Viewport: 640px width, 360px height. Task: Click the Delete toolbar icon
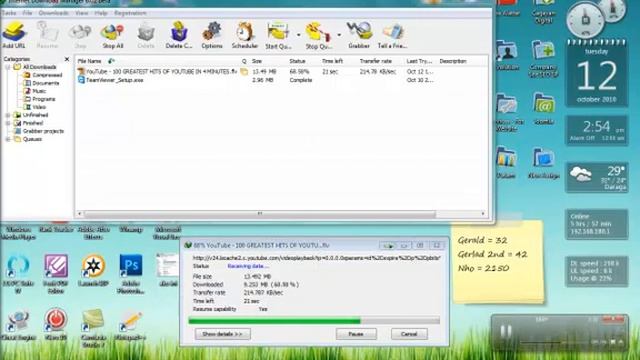[146, 36]
